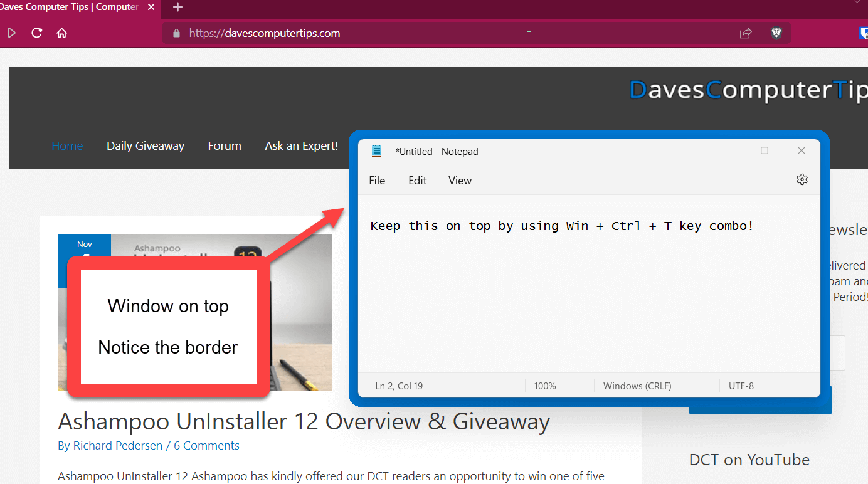The height and width of the screenshot is (484, 868).
Task: Open author Richard Pedersen link
Action: click(x=117, y=446)
